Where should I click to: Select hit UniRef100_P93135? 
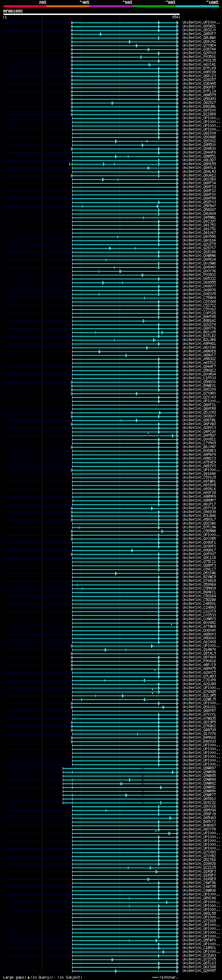coord(199,60)
